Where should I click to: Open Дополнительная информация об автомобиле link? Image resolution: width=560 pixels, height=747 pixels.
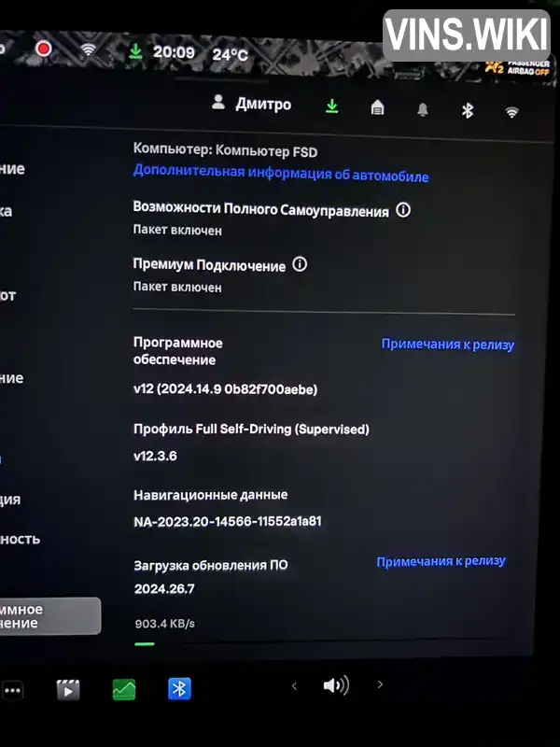click(281, 173)
